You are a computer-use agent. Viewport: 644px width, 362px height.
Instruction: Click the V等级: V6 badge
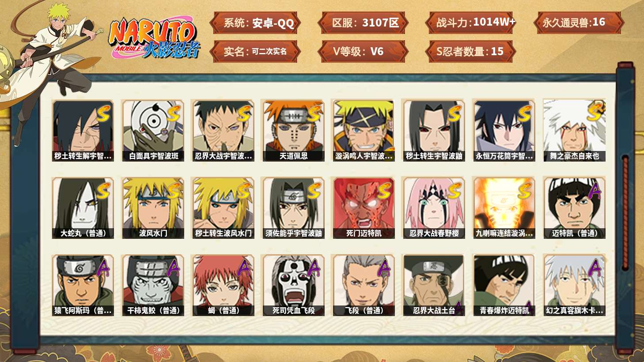pos(363,52)
